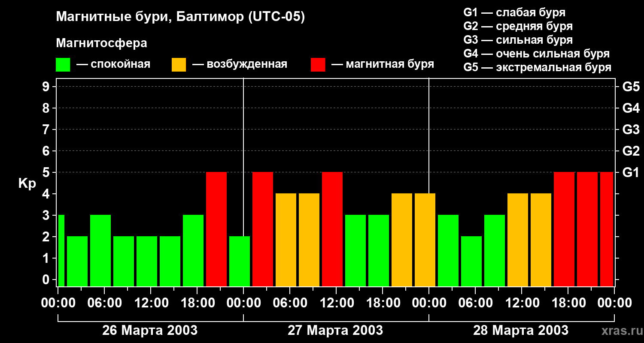Click the '27 Марта 2003' date label
This screenshot has width=644, height=343.
(335, 330)
